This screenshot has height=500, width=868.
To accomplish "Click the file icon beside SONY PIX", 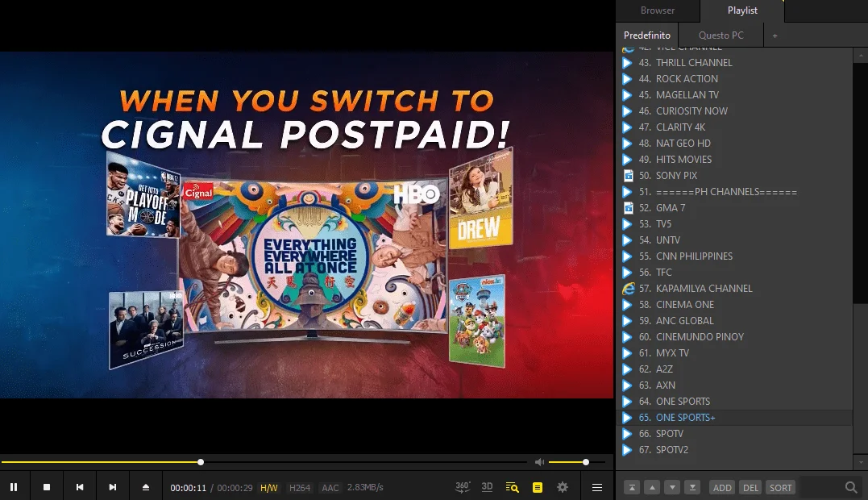I will (628, 176).
